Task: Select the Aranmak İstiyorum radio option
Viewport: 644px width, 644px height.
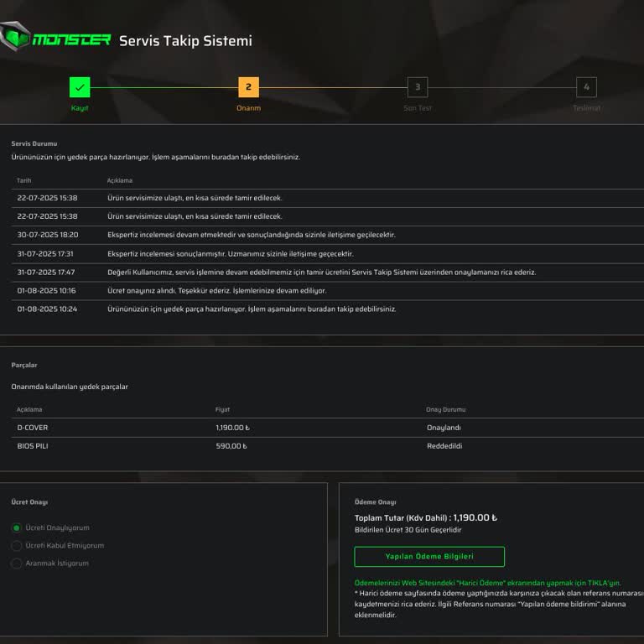Action: point(17,563)
